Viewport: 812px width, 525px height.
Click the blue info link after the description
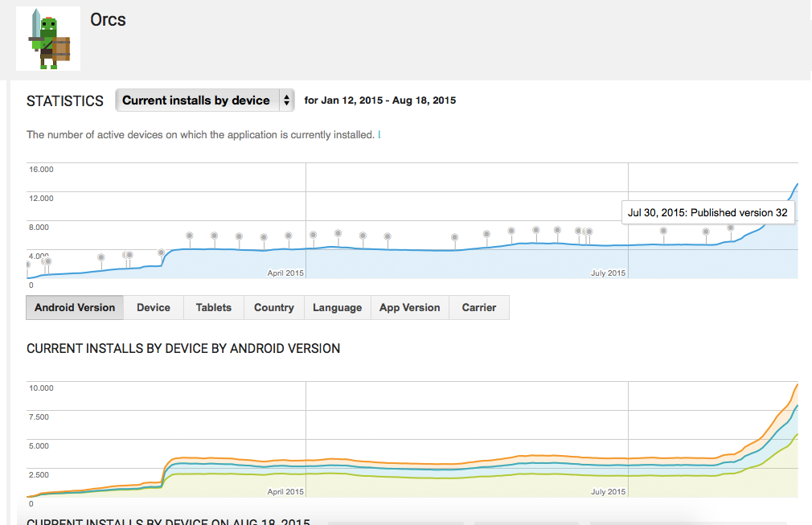tap(379, 135)
